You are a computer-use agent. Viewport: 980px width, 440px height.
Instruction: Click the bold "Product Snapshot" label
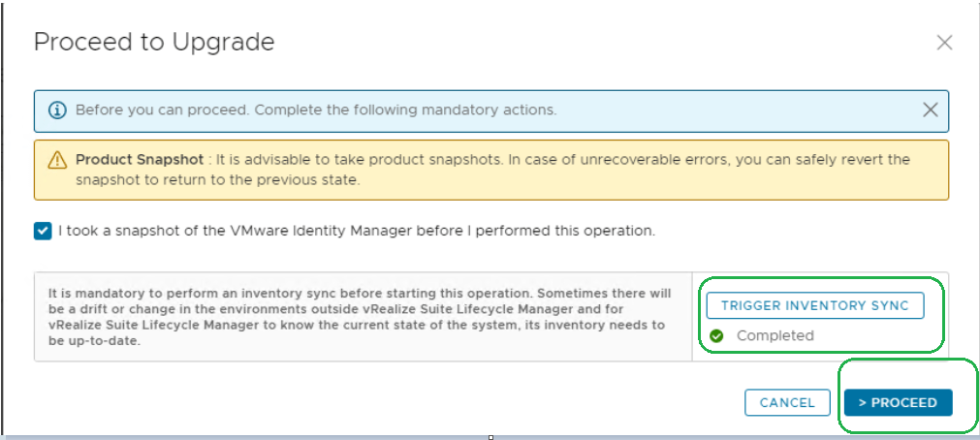click(x=140, y=159)
